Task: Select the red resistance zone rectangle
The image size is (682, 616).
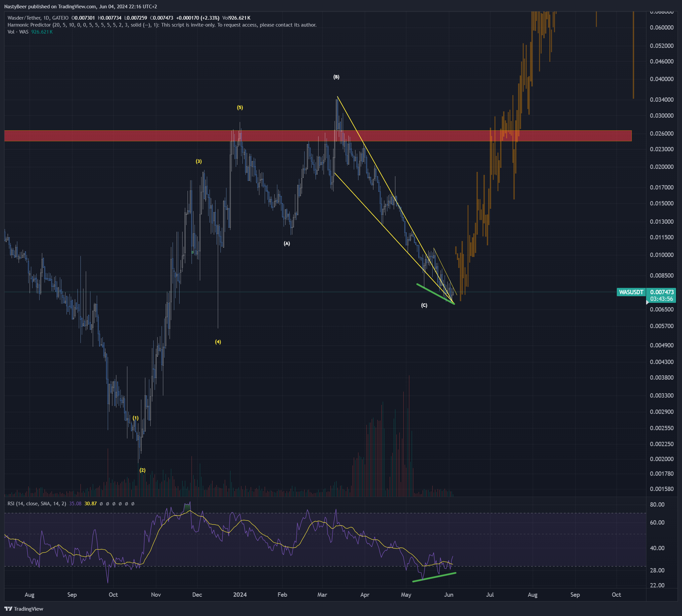Action: [318, 136]
